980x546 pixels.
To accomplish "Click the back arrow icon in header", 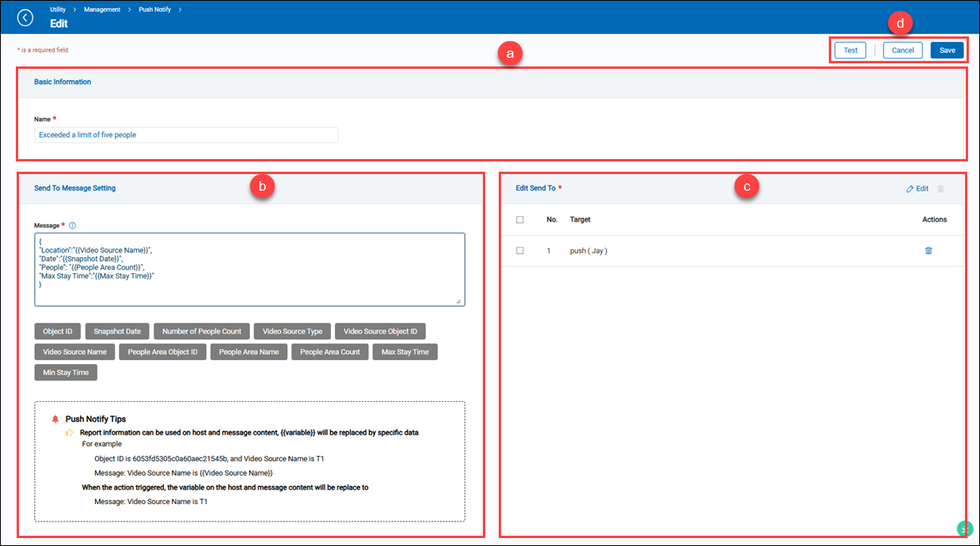I will coord(25,17).
